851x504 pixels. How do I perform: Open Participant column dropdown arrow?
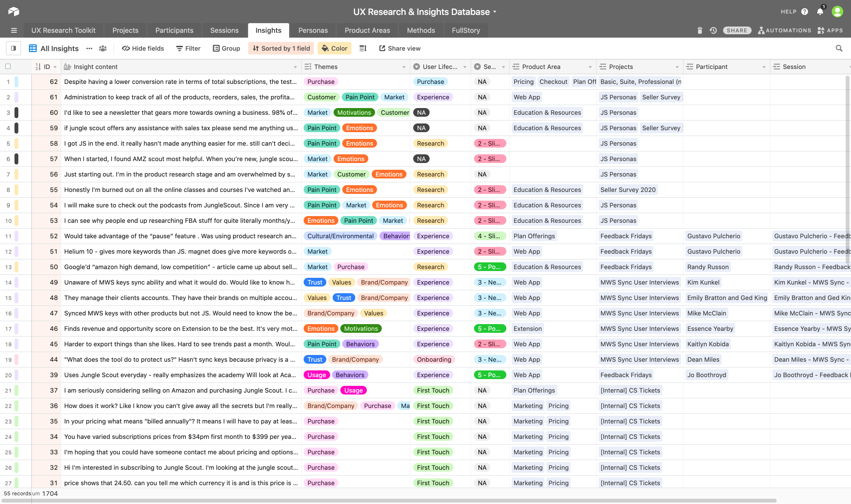tap(764, 67)
